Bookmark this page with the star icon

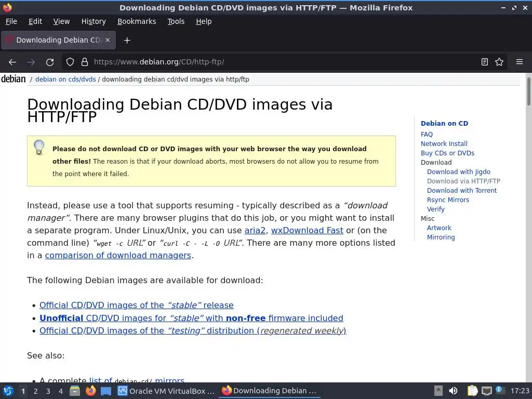click(499, 62)
